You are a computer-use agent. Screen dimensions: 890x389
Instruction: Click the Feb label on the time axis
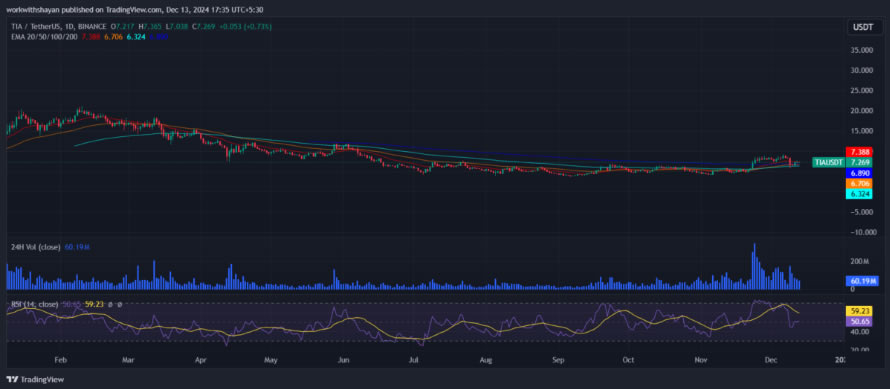click(61, 360)
